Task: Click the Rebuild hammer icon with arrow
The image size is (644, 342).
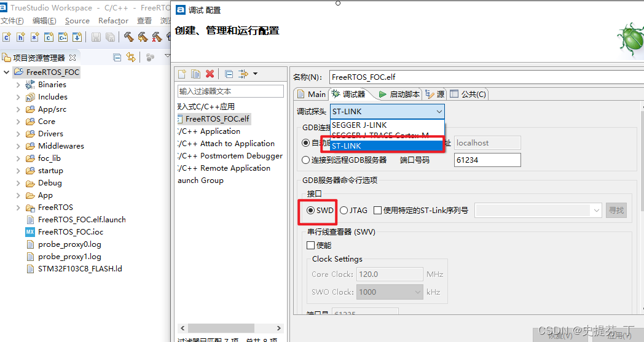Action: (x=143, y=37)
